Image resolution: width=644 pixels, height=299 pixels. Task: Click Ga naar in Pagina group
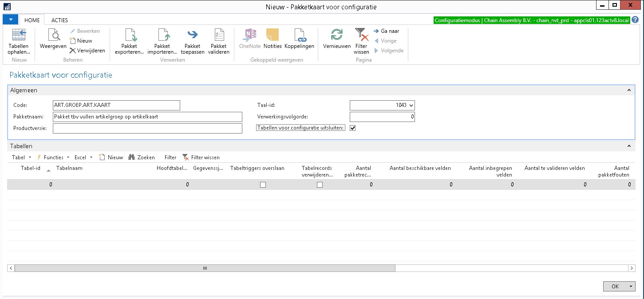pos(387,31)
